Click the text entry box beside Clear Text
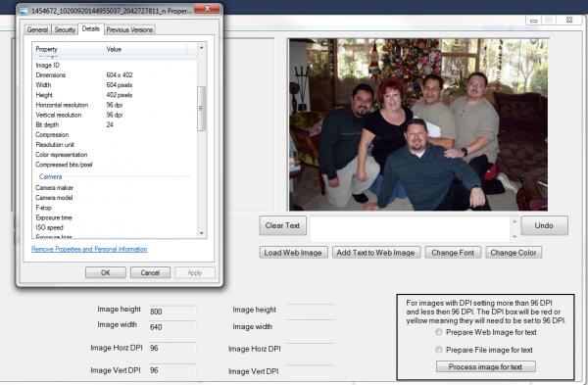Screen dimensions: 588x385 pos(410,228)
